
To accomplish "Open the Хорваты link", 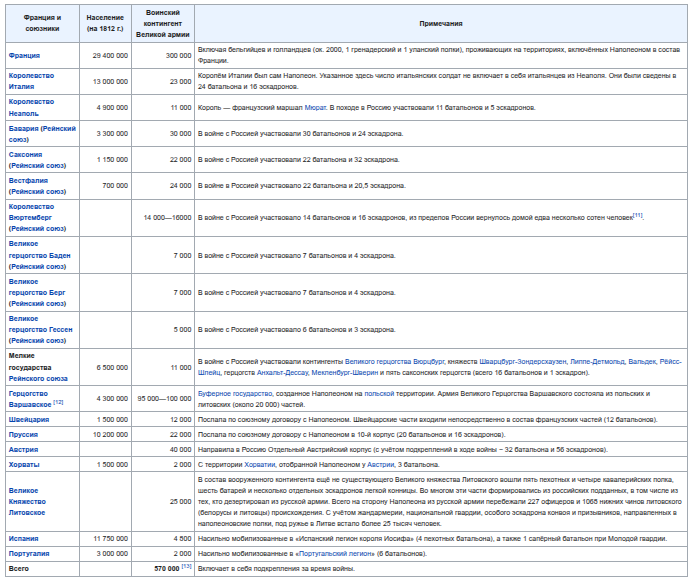I will point(24,465).
